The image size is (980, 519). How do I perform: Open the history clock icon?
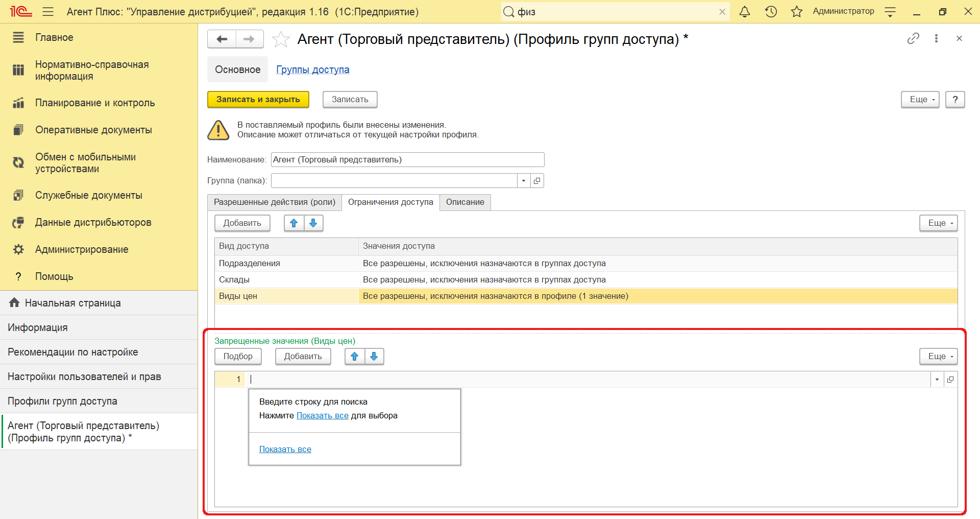pyautogui.click(x=771, y=11)
